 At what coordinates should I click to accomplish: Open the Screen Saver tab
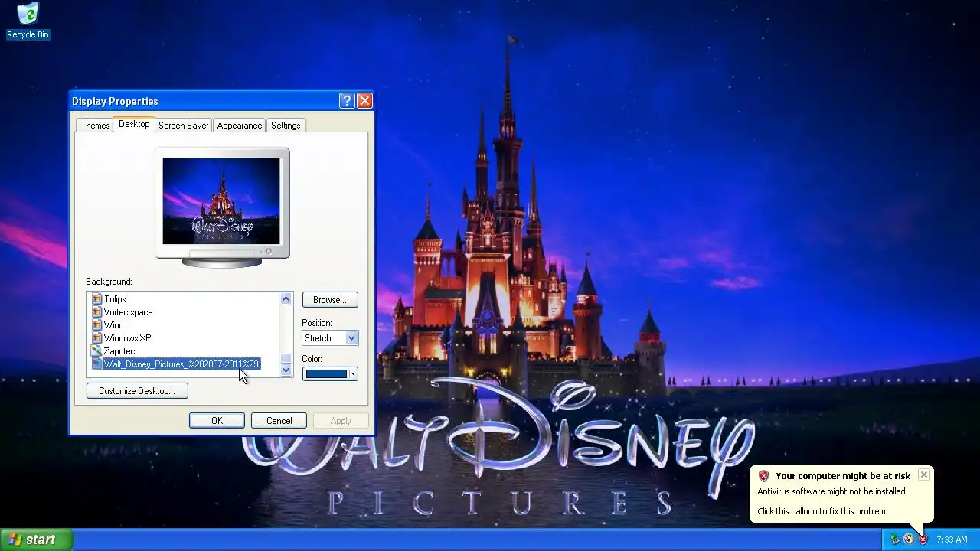click(184, 126)
